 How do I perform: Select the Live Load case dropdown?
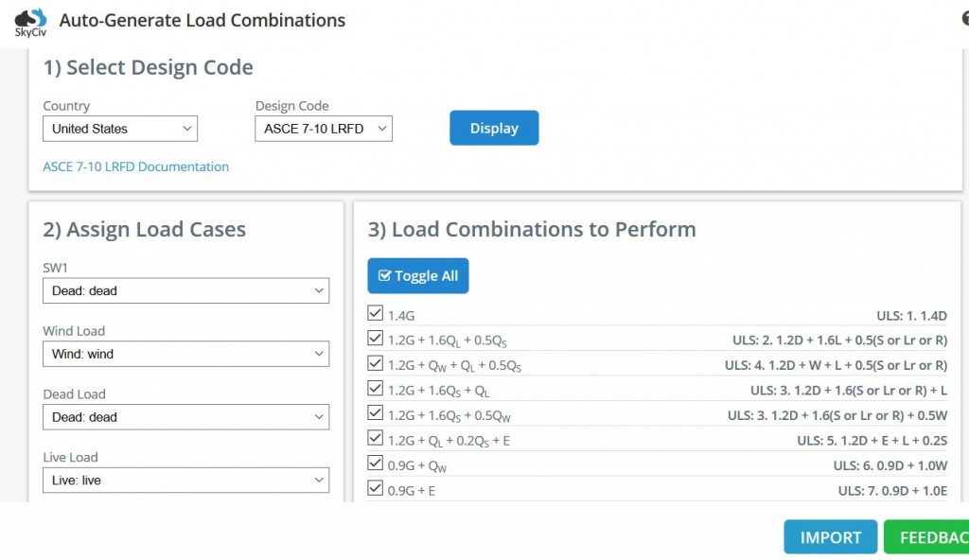click(185, 481)
